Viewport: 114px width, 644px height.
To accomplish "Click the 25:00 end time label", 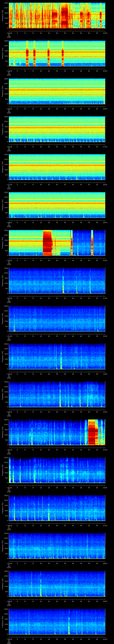I will pos(105,71).
